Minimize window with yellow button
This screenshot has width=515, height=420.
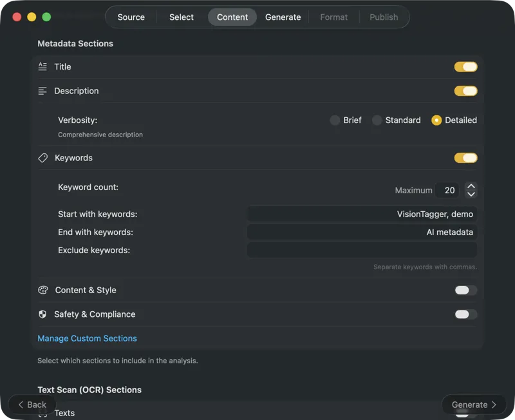click(x=32, y=17)
